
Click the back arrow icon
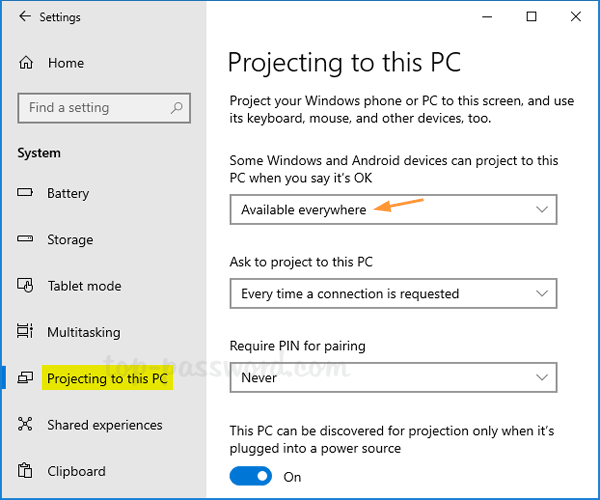[24, 17]
